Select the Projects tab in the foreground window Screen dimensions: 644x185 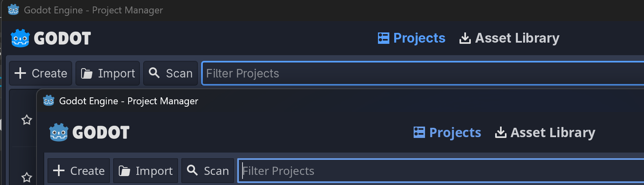tap(447, 133)
